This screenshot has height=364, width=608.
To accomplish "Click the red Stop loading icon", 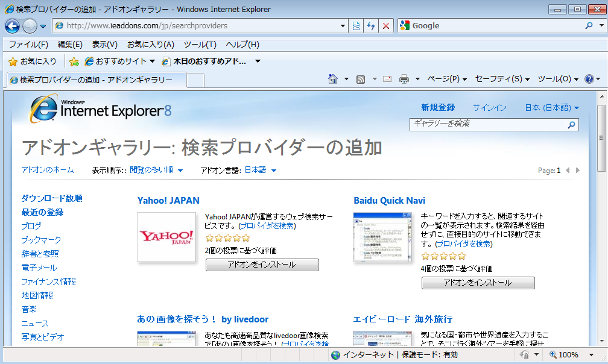I will pyautogui.click(x=386, y=26).
